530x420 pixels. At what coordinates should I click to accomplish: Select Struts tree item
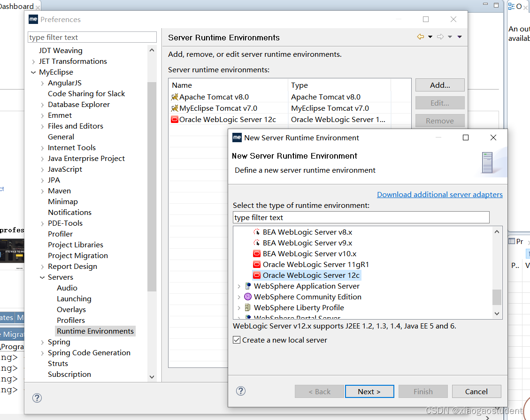coord(58,364)
